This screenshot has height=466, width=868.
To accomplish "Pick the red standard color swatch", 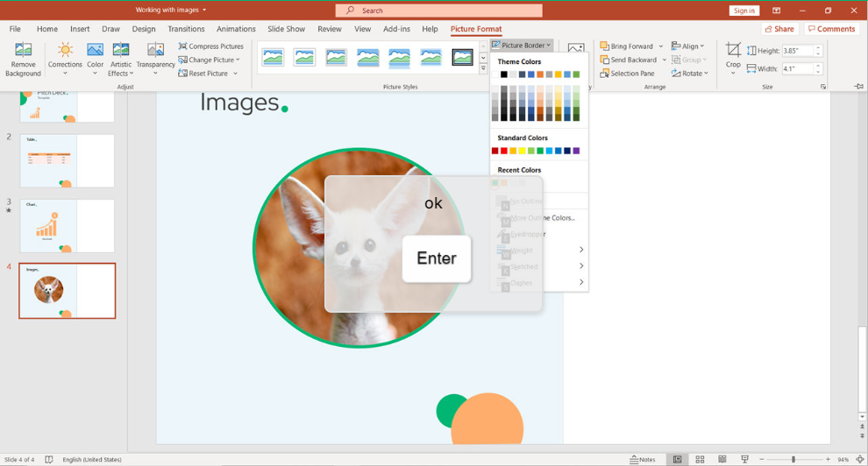I will 504,151.
